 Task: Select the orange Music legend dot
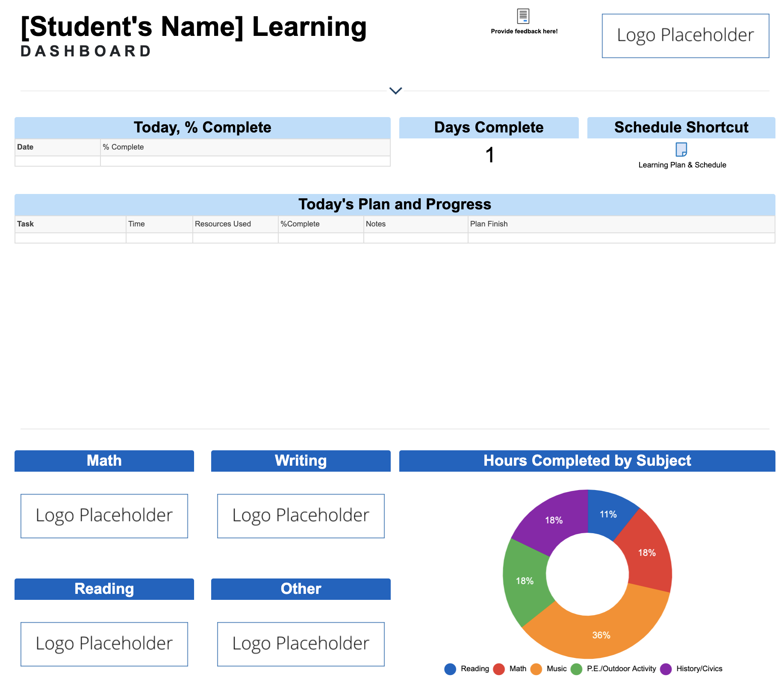tap(536, 669)
